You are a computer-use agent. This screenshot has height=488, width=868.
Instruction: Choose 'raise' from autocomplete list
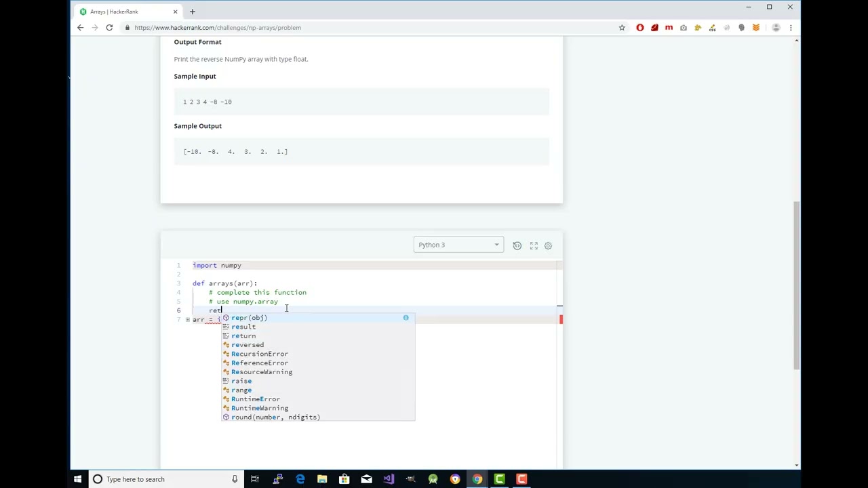click(x=317, y=381)
